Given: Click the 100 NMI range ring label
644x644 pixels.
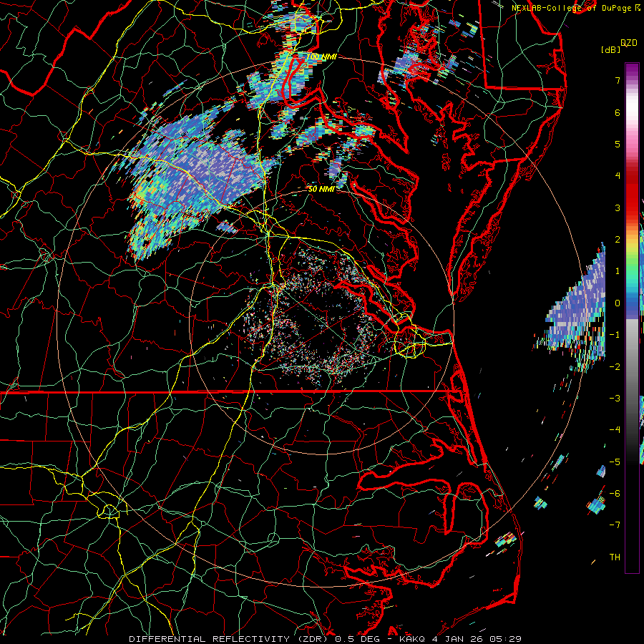Looking at the screenshot, I should (x=321, y=57).
